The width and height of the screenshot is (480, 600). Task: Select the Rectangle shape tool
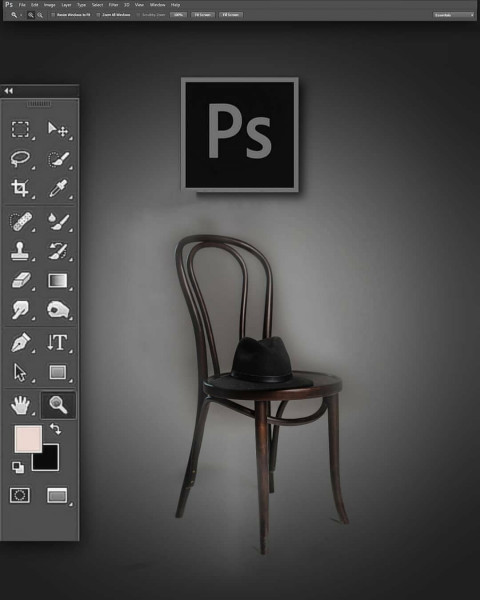(x=57, y=372)
